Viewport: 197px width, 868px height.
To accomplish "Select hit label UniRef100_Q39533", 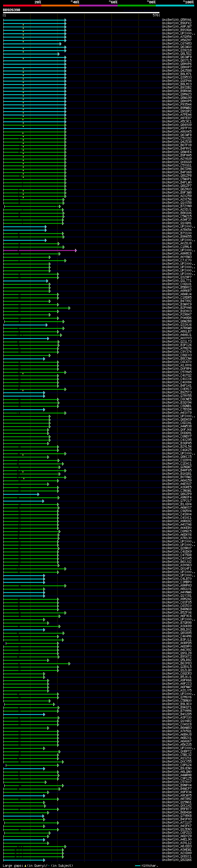I will (x=177, y=78).
